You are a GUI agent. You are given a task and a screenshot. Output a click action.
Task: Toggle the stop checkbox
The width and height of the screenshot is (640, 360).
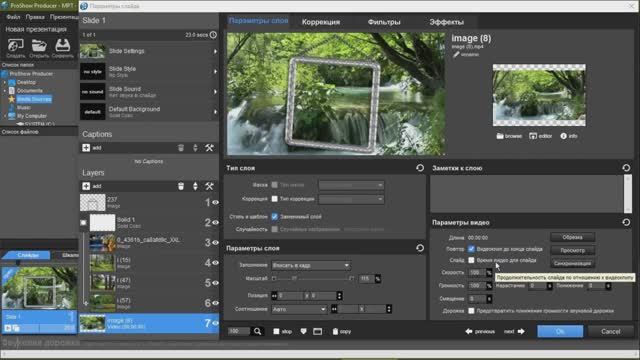(x=276, y=331)
